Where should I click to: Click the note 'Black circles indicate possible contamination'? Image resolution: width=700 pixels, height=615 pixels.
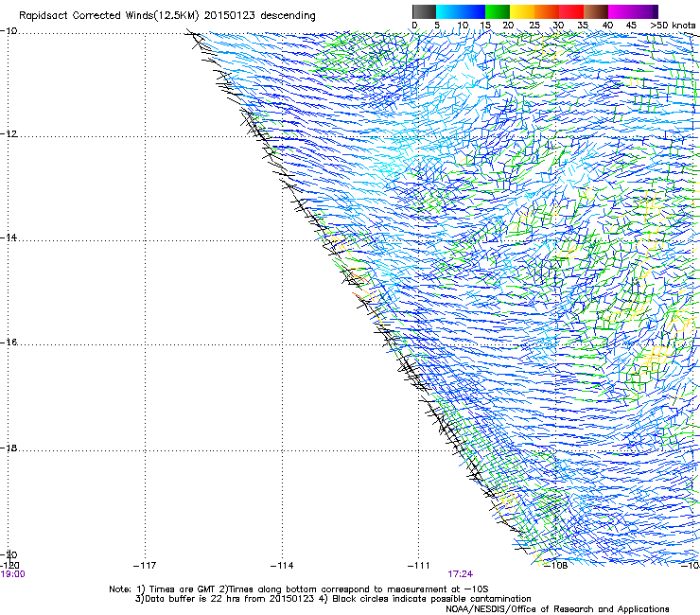[431, 599]
